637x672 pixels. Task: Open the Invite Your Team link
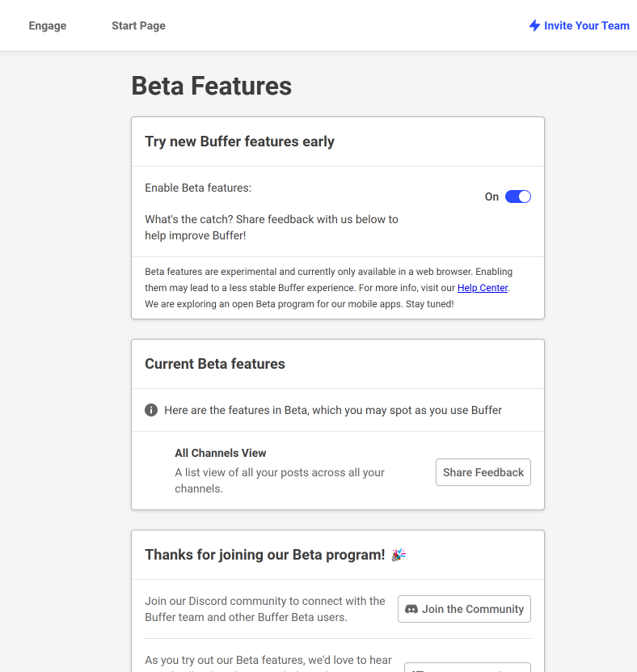579,26
